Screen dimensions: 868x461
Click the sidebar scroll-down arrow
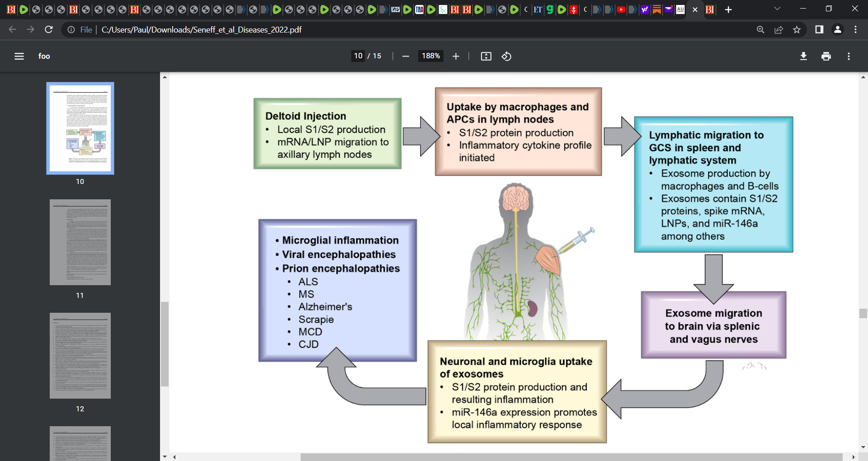tap(165, 456)
